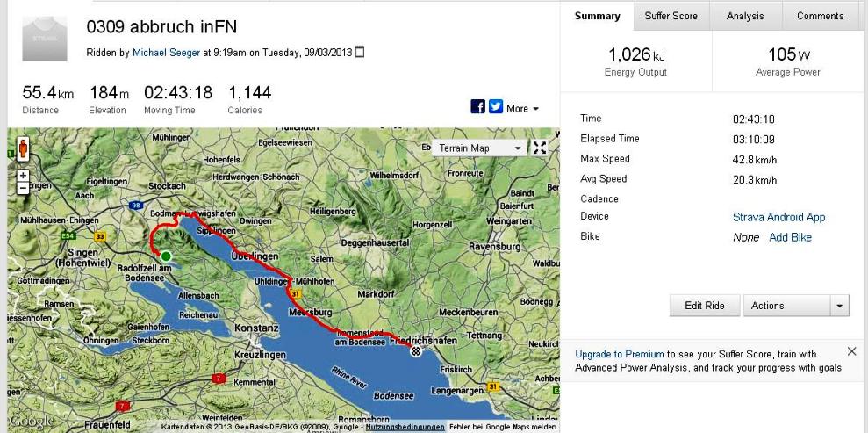Open the Analysis tab
The image size is (868, 433).
pyautogui.click(x=744, y=16)
